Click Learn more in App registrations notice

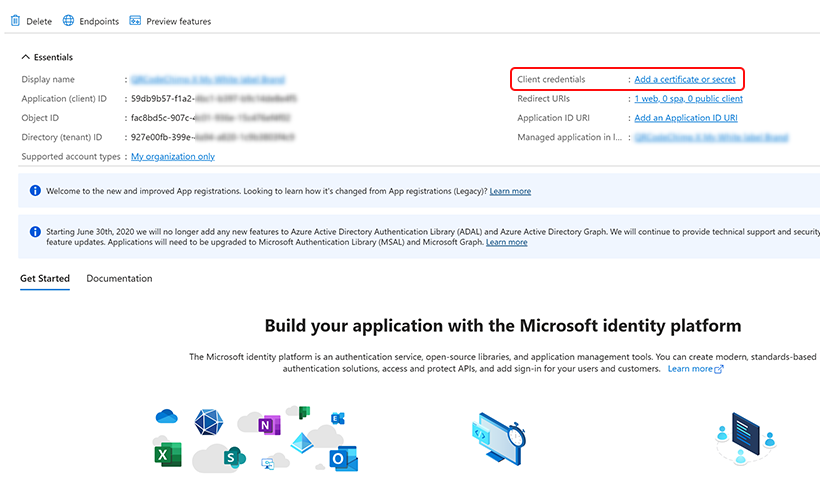(510, 191)
